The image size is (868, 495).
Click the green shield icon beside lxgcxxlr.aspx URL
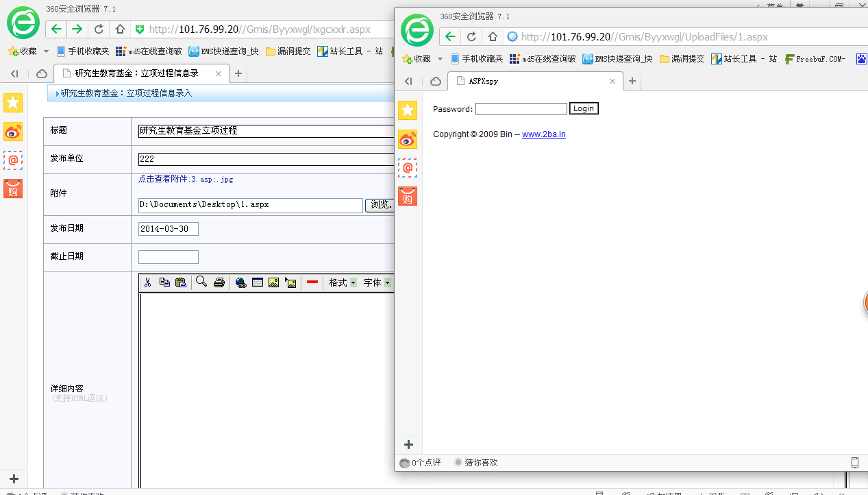click(x=140, y=29)
